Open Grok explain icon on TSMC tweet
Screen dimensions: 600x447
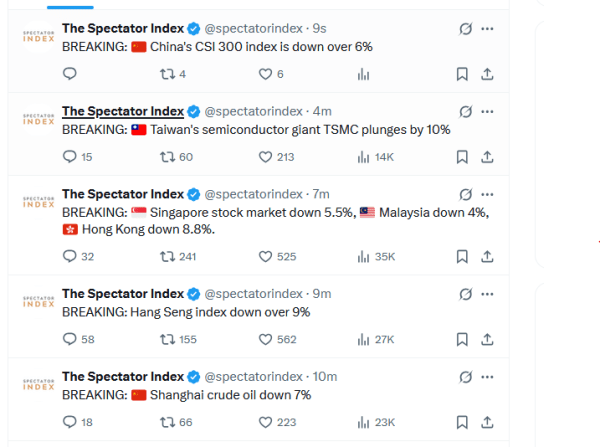465,112
